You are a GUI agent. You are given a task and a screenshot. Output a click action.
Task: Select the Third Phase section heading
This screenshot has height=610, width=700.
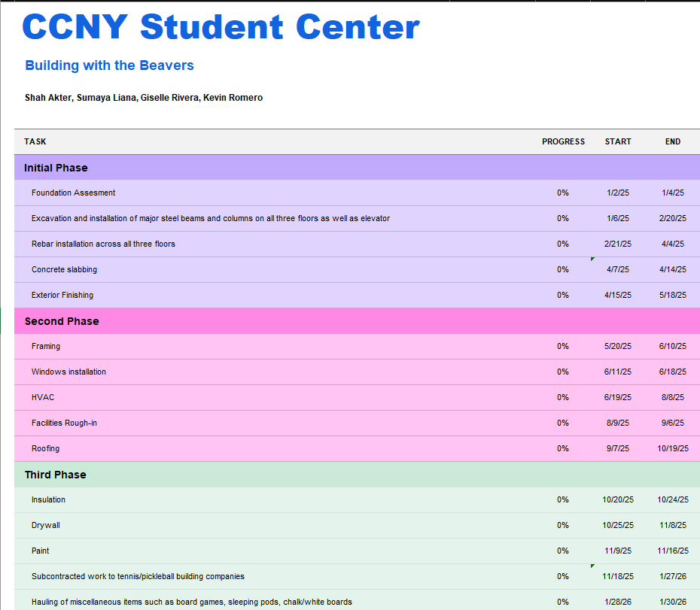click(x=56, y=475)
